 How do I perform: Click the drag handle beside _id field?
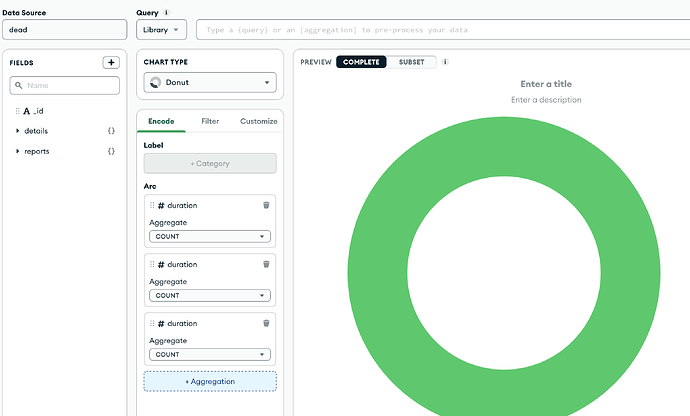coord(18,111)
